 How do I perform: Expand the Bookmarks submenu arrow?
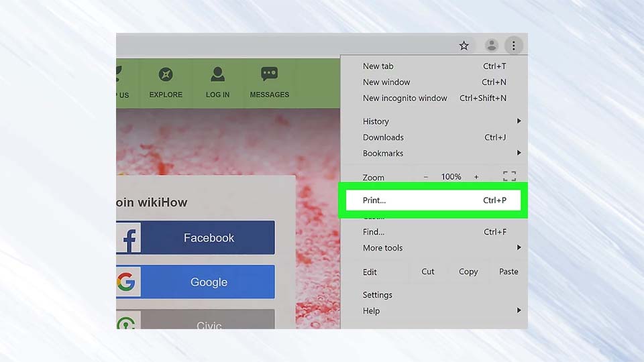[519, 153]
